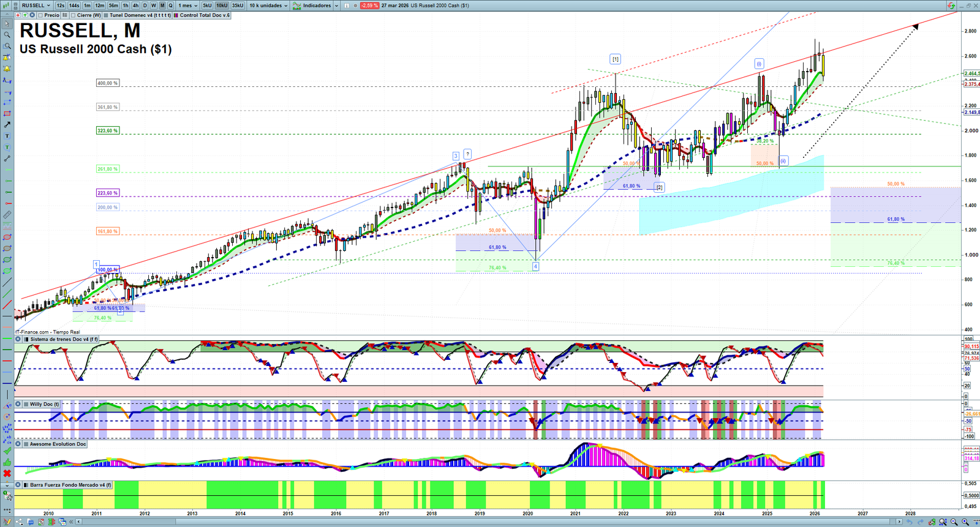Toggle Control Total Doc v.6 indicator
This screenshot has width=980, height=527.
[176, 15]
